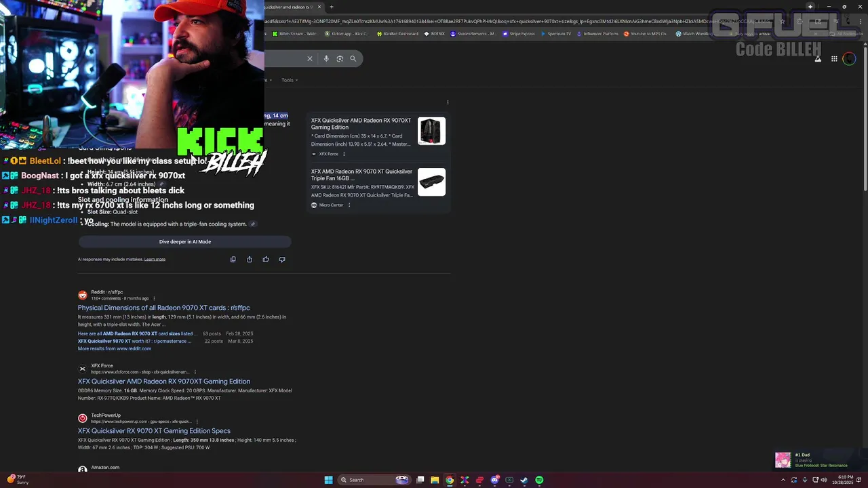This screenshot has height=488, width=868.
Task: Click the magnifier search submit icon
Action: (353, 59)
